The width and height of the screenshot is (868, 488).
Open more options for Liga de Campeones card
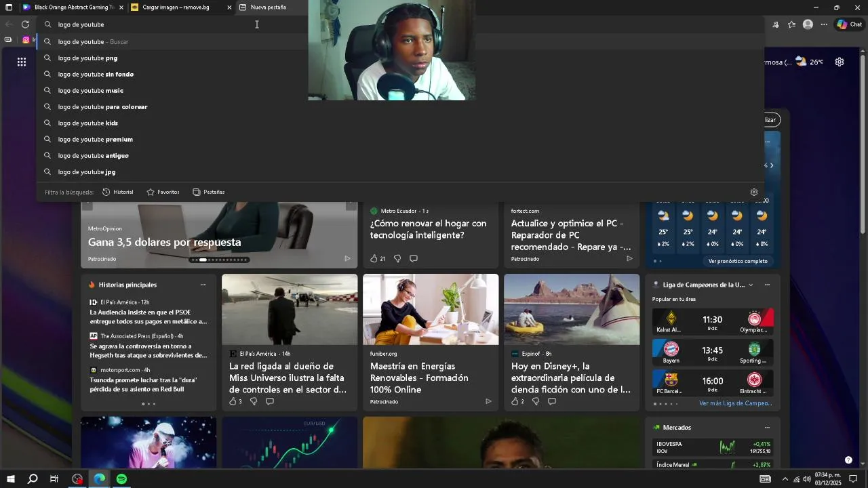(x=767, y=285)
